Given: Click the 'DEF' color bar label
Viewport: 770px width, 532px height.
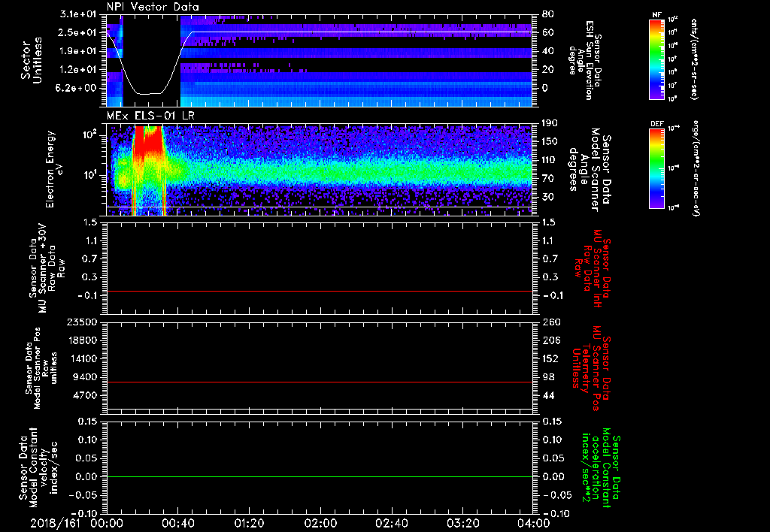Looking at the screenshot, I should tap(657, 124).
